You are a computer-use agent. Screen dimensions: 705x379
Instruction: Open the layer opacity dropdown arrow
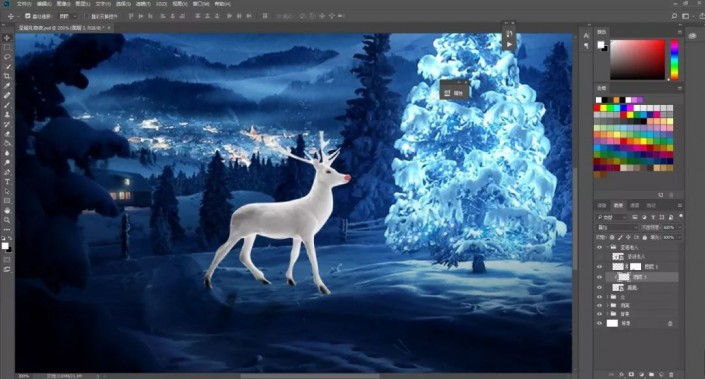(x=679, y=227)
